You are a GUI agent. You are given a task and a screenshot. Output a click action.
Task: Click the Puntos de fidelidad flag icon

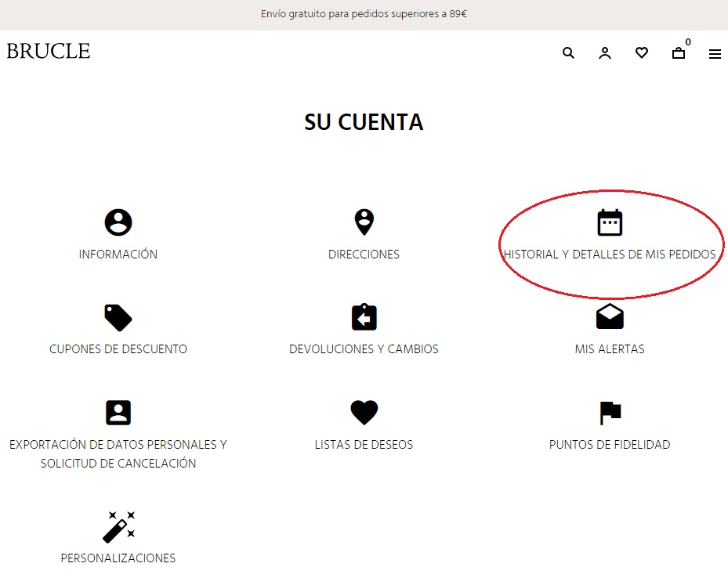coord(610,412)
